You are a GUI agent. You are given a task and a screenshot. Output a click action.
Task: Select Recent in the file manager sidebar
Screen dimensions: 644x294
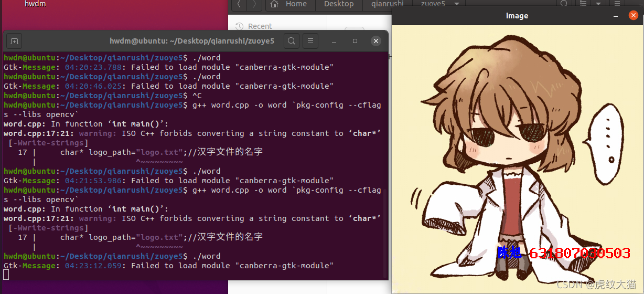point(260,26)
